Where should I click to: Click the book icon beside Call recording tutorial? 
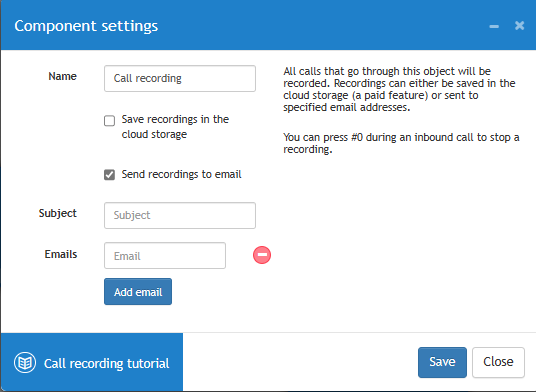tap(25, 363)
